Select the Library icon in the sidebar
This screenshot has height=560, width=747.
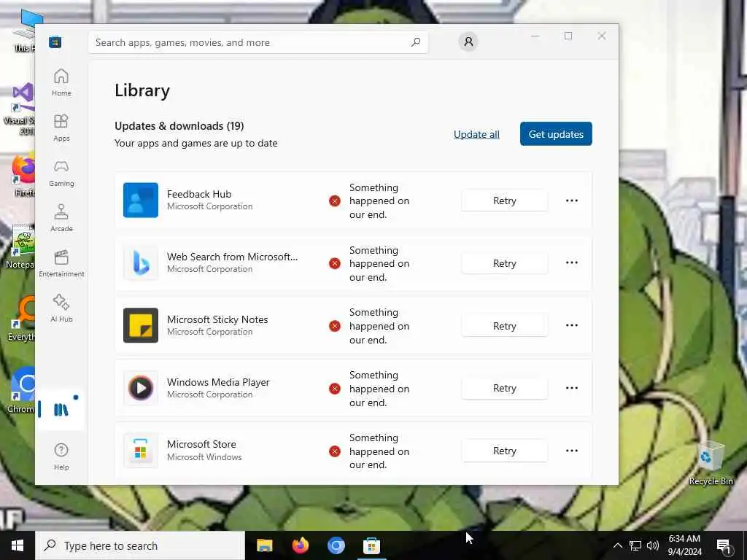coord(61,410)
